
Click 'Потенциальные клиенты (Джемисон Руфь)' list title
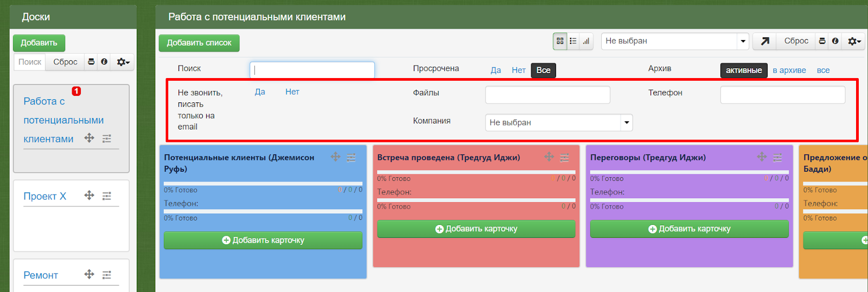239,163
